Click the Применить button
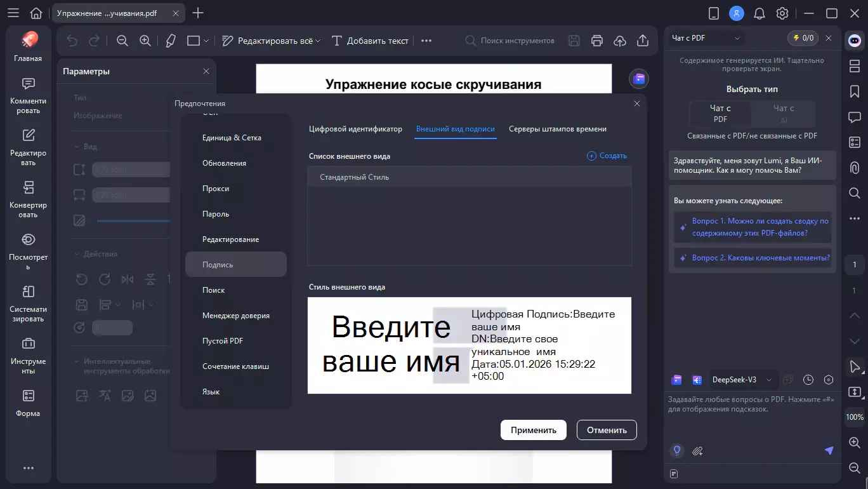Viewport: 868px width, 489px height. 533,430
